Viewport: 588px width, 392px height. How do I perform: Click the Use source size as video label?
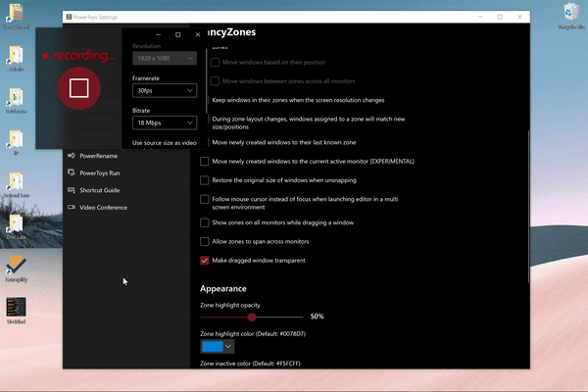[165, 143]
